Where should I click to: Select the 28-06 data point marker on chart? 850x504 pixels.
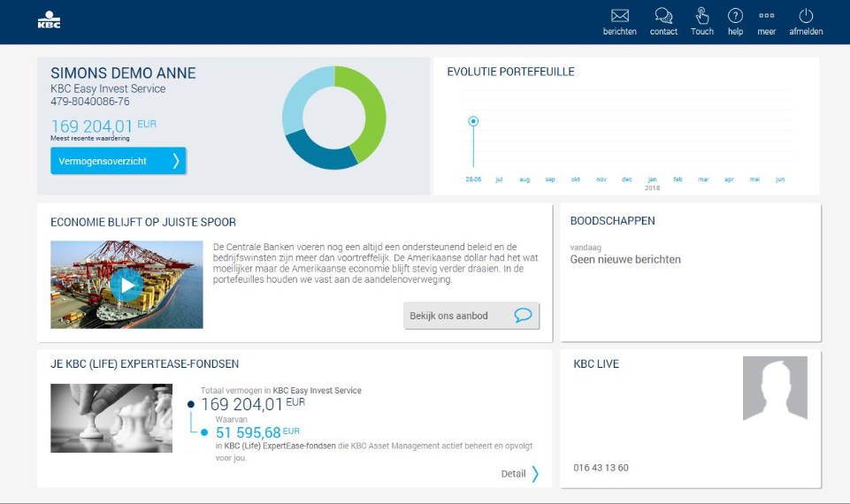(x=473, y=121)
